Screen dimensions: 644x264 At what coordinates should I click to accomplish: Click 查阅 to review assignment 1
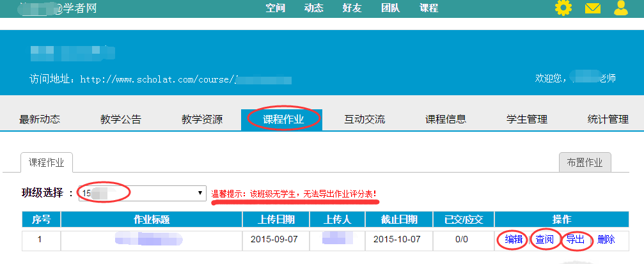pos(545,240)
